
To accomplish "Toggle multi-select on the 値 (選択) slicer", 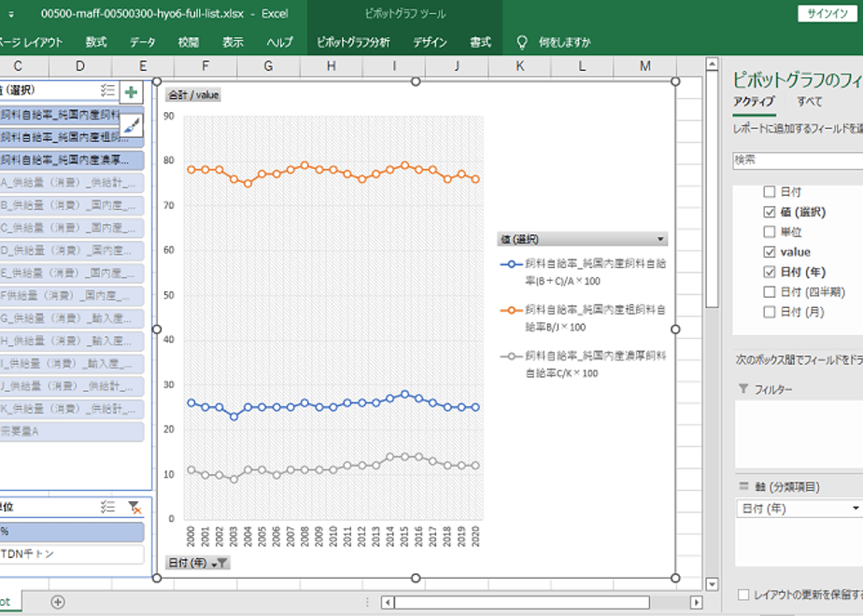I will 108,91.
